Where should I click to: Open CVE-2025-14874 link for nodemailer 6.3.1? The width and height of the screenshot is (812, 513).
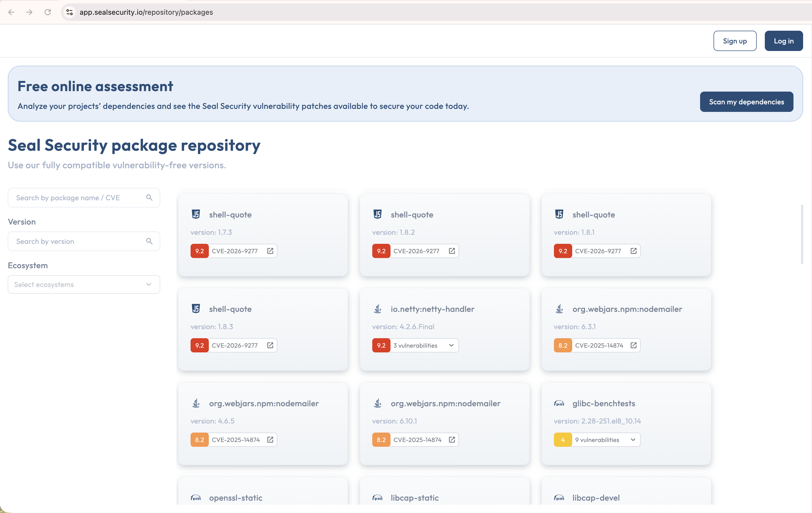click(634, 345)
